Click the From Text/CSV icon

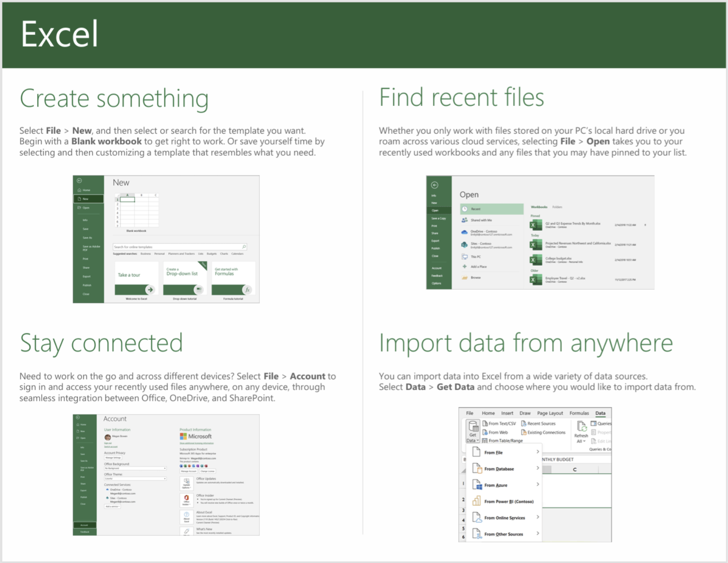click(x=485, y=424)
